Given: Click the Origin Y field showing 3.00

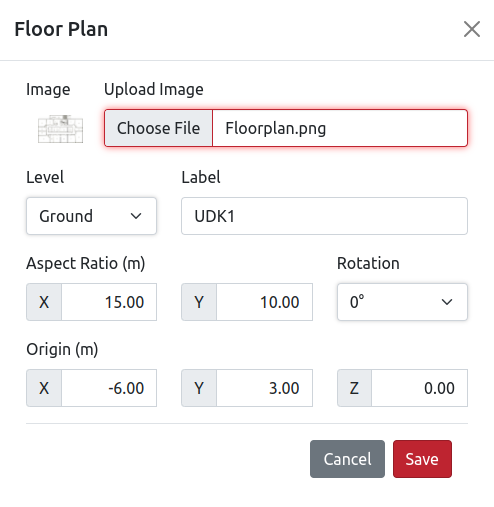Looking at the screenshot, I should coord(264,388).
